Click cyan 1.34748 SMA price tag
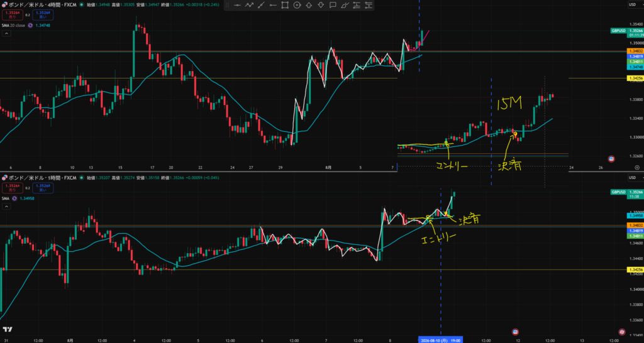Image resolution: width=644 pixels, height=343 pixels. coord(635,67)
